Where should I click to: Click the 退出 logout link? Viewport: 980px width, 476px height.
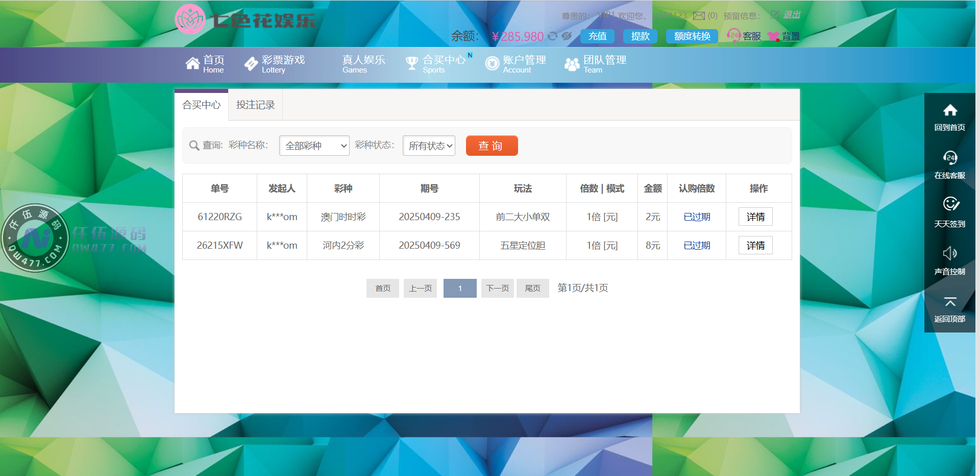click(792, 15)
